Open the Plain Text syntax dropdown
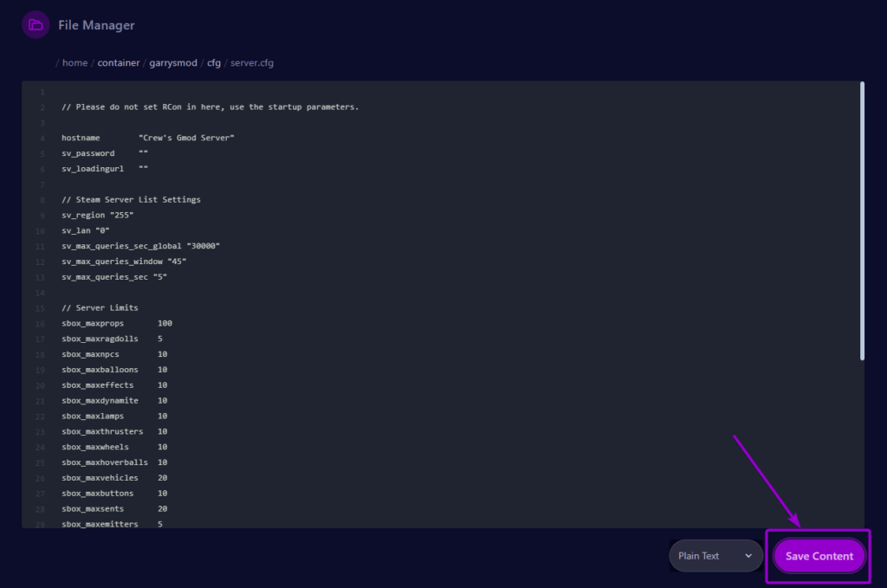Screen dimensions: 887x588 point(715,556)
